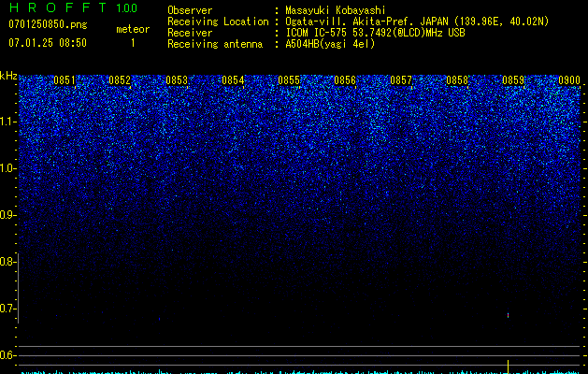Screen dimensions: 588x374
Task: Click the 0854 time marker
Action: (x=233, y=80)
